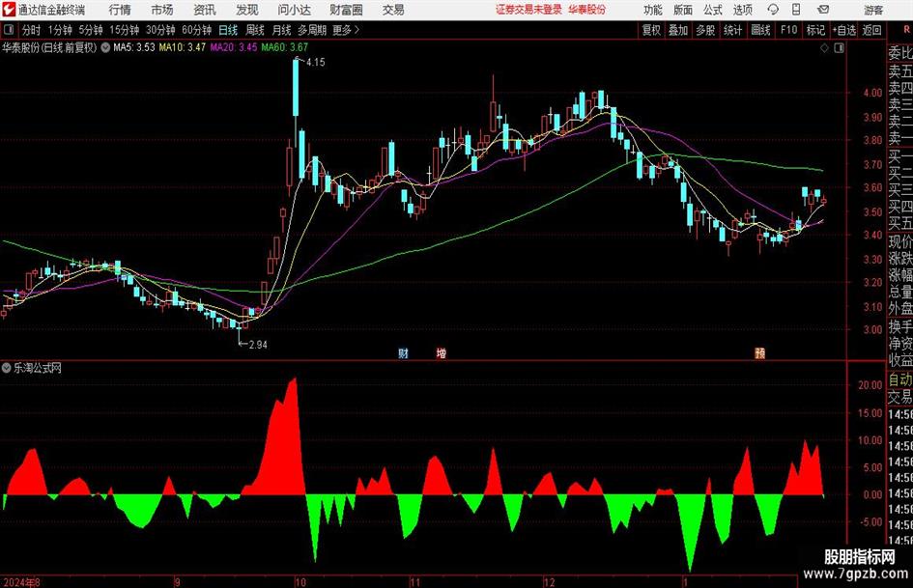Open the 发现 menu
The height and width of the screenshot is (588, 913).
coord(247,10)
